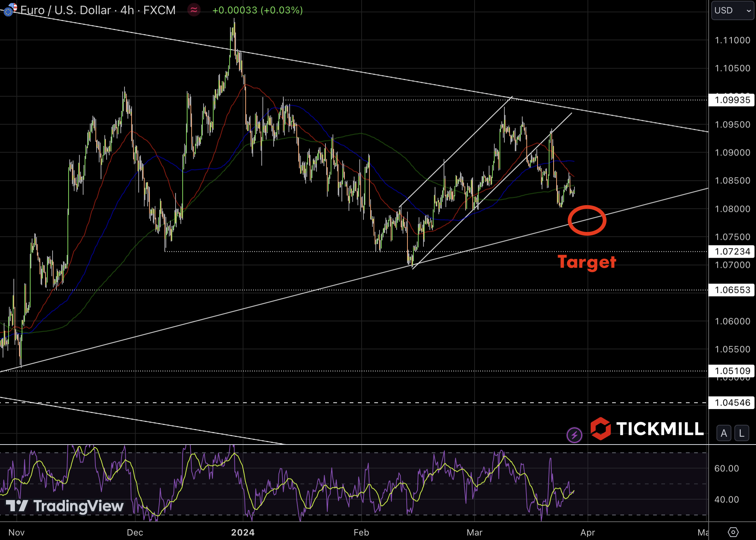Click the 1.06553 price level label

[x=732, y=290]
